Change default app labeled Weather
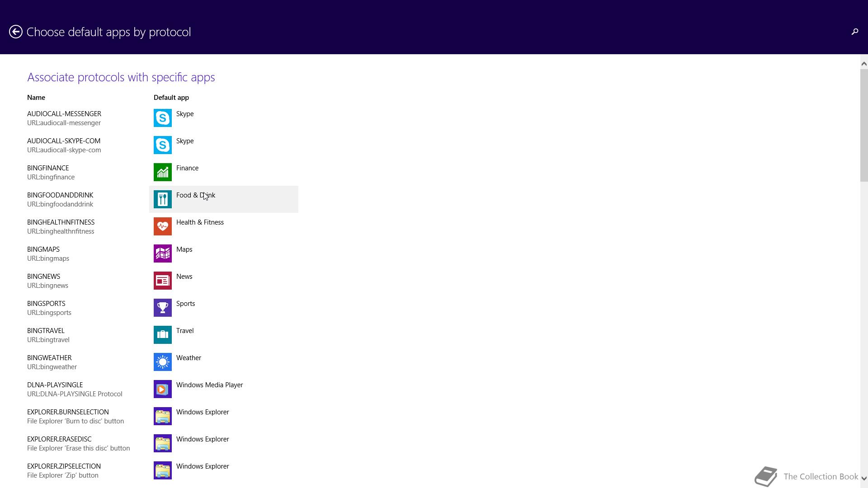 pyautogui.click(x=189, y=358)
